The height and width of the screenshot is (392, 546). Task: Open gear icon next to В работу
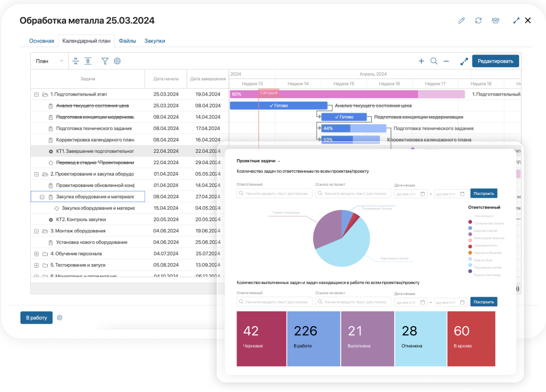pyautogui.click(x=60, y=318)
